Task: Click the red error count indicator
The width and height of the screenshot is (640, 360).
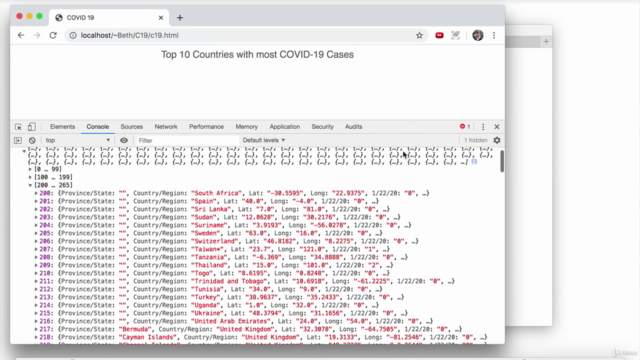Action: point(465,127)
